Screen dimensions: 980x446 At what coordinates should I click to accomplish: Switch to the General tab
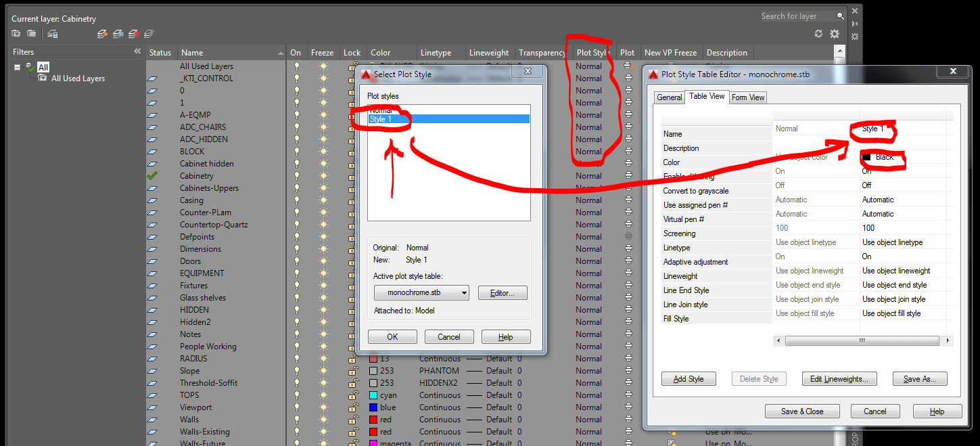(670, 97)
